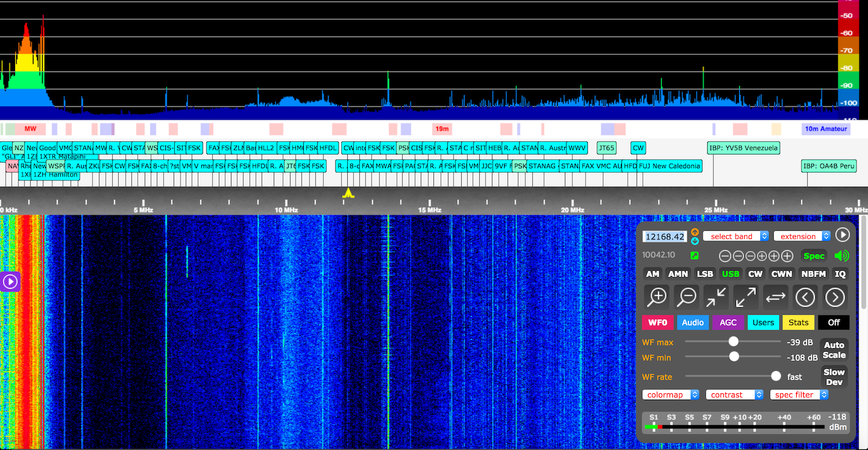Screen dimensions: 868x450
Task: Switch demodulation mode to LSB
Action: pyautogui.click(x=705, y=274)
